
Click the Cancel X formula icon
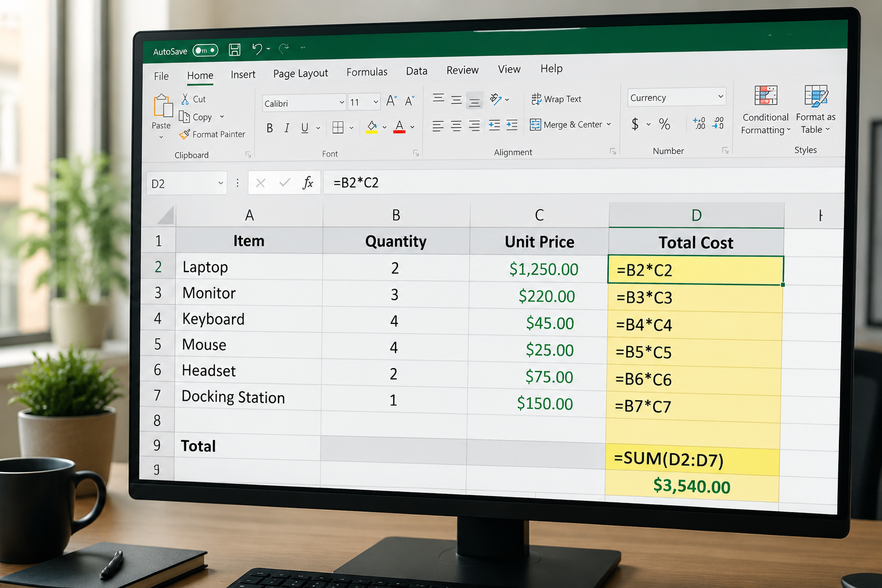(x=260, y=183)
